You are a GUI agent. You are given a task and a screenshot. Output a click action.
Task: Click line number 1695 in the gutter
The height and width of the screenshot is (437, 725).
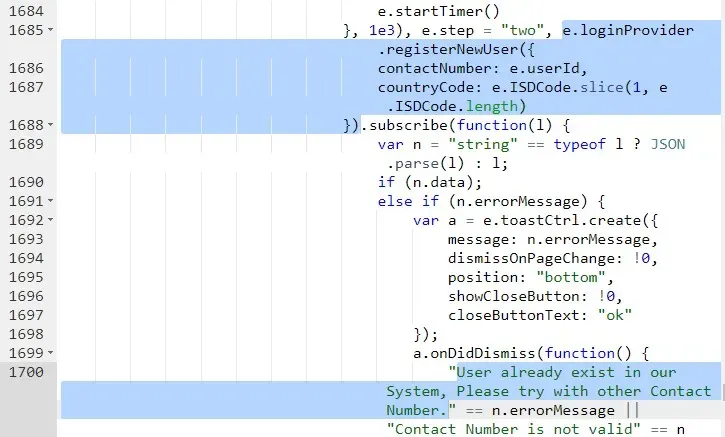(x=26, y=277)
